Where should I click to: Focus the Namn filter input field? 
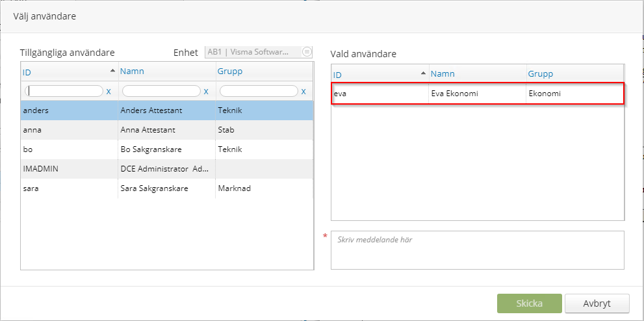click(x=161, y=91)
